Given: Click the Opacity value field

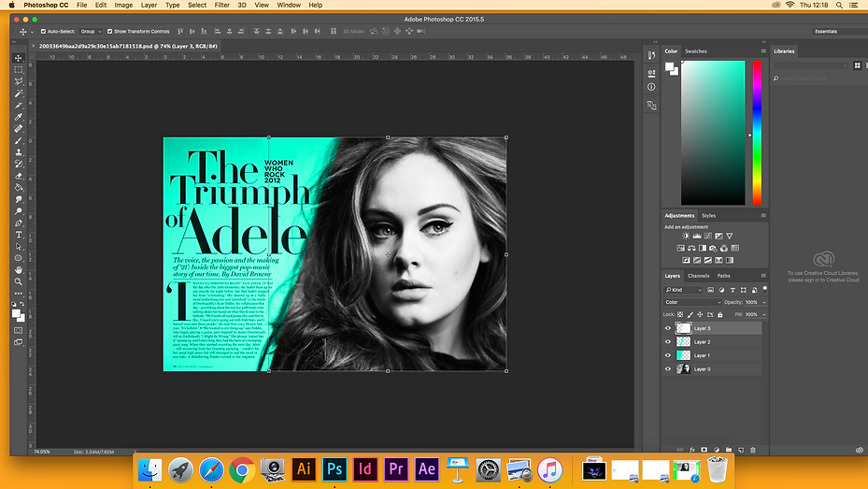Looking at the screenshot, I should (752, 302).
